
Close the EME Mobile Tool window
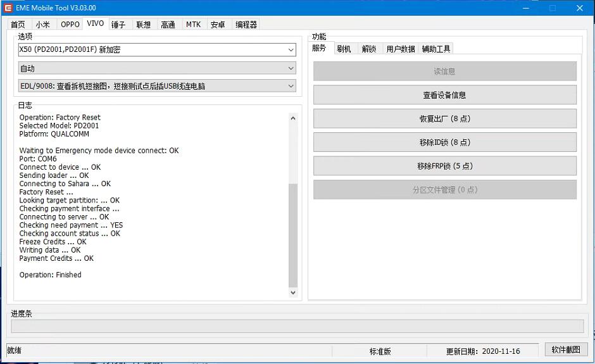pyautogui.click(x=580, y=8)
